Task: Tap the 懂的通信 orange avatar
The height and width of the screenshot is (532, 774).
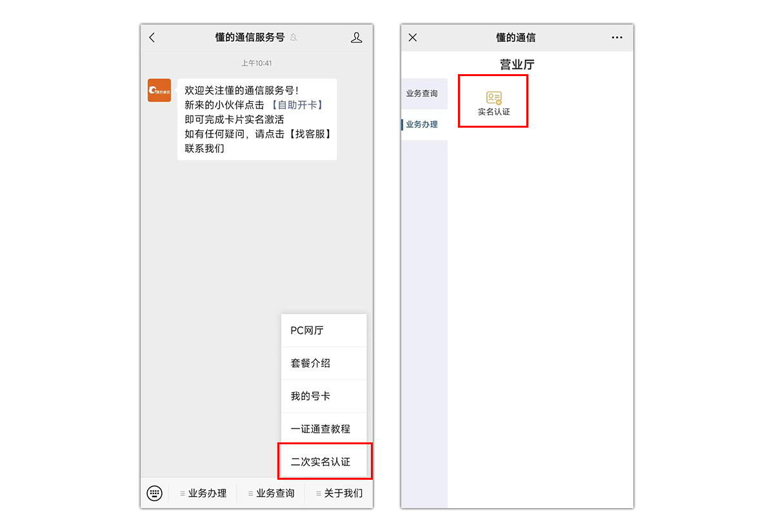Action: [159, 90]
